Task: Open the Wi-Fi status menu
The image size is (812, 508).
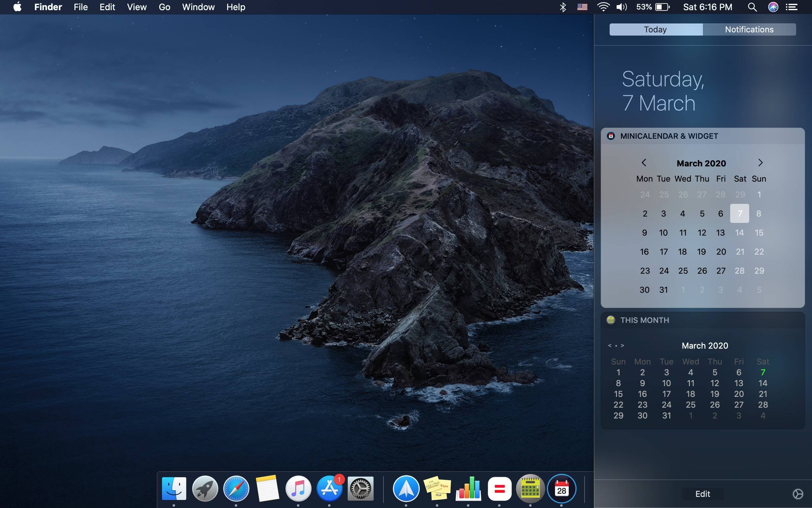Action: coord(603,7)
